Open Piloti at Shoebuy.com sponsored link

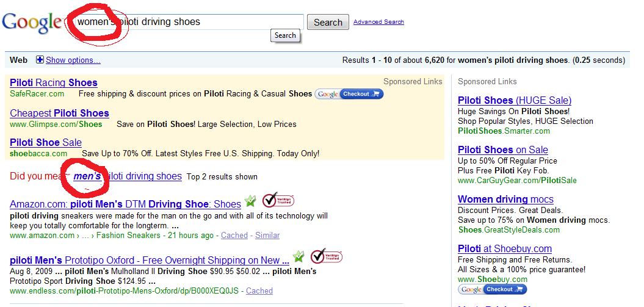505,248
